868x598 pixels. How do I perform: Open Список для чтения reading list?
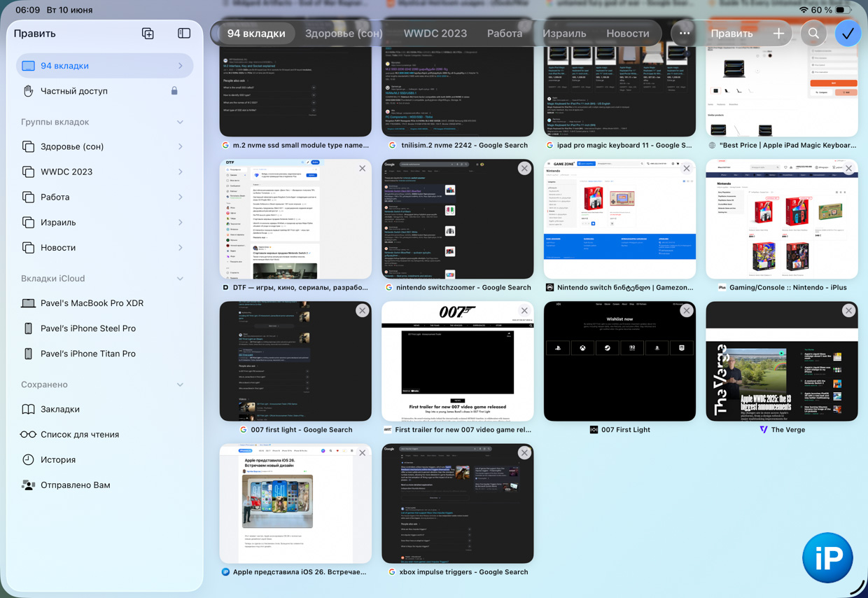[x=80, y=434]
